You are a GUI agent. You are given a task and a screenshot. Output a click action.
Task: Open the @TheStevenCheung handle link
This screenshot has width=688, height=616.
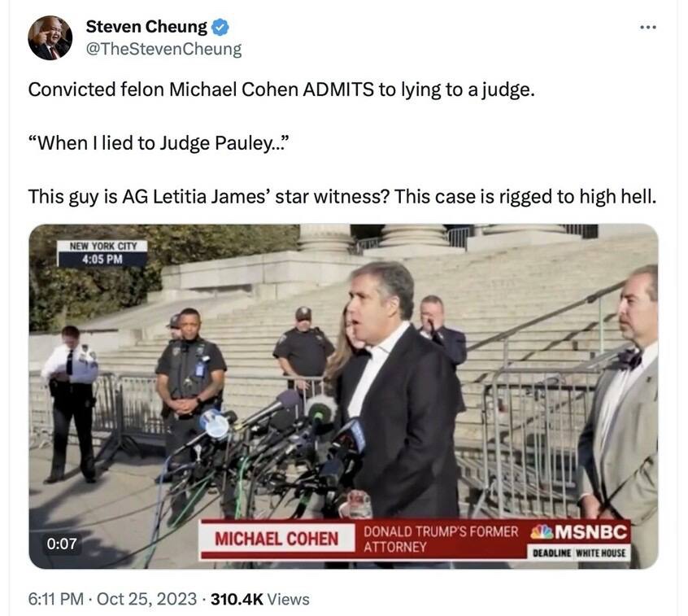(x=163, y=49)
